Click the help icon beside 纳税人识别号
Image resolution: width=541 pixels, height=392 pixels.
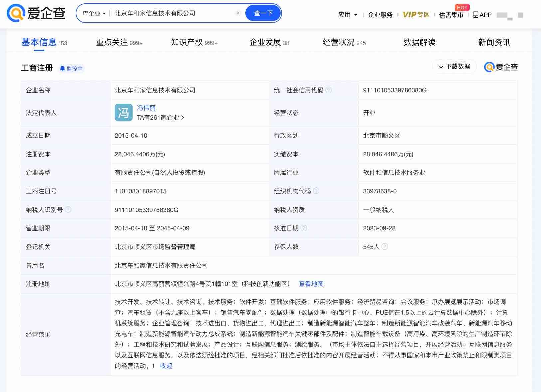(68, 210)
